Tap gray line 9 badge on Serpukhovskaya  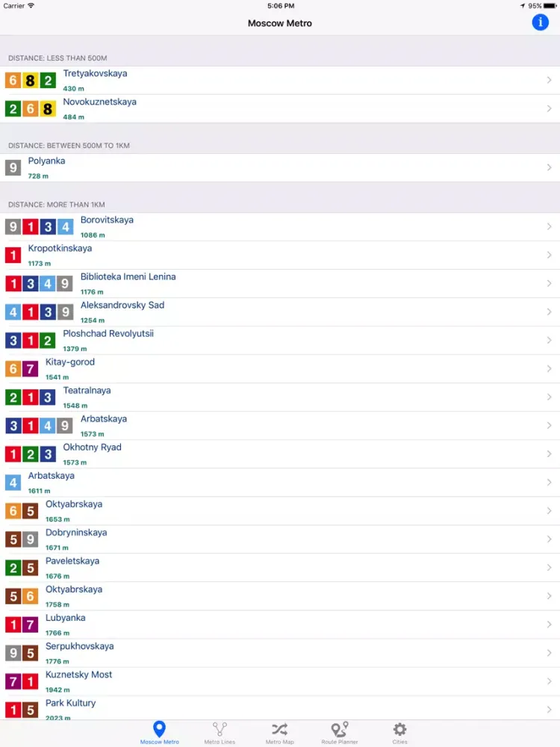pyautogui.click(x=13, y=653)
